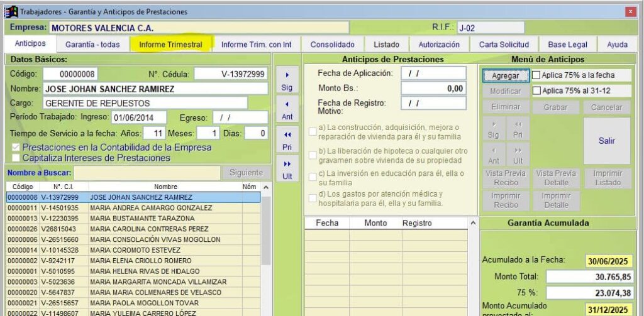The height and width of the screenshot is (316, 644).
Task: Click Vista Previa Recibo button
Action: (x=506, y=178)
